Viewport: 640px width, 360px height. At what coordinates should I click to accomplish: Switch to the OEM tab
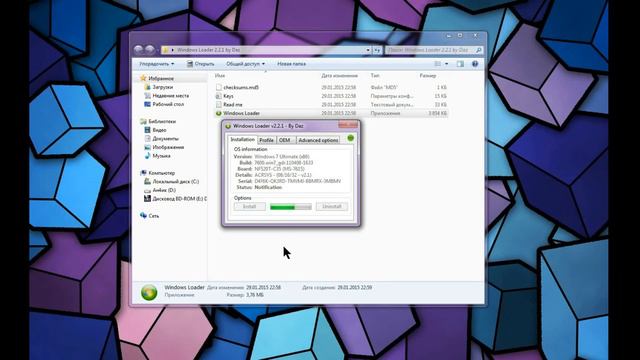click(284, 140)
